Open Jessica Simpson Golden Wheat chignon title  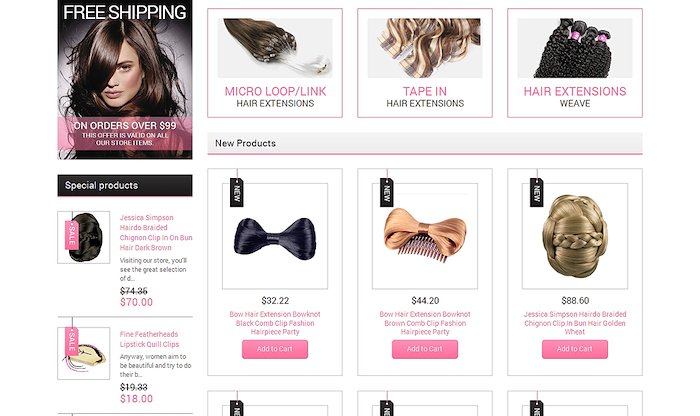575,323
